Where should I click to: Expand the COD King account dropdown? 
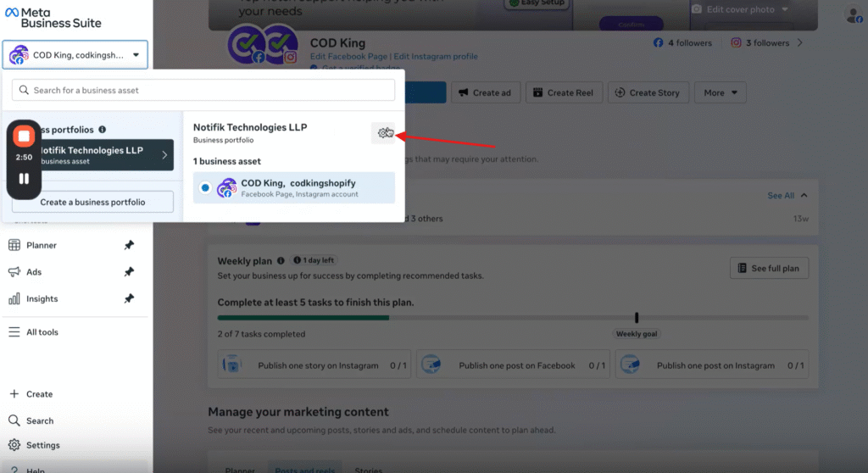(136, 55)
